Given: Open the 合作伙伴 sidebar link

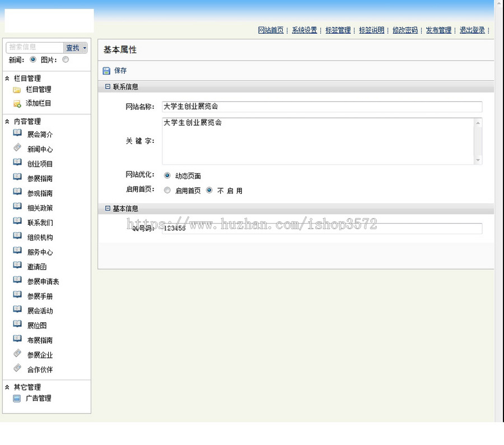Looking at the screenshot, I should click(40, 369).
